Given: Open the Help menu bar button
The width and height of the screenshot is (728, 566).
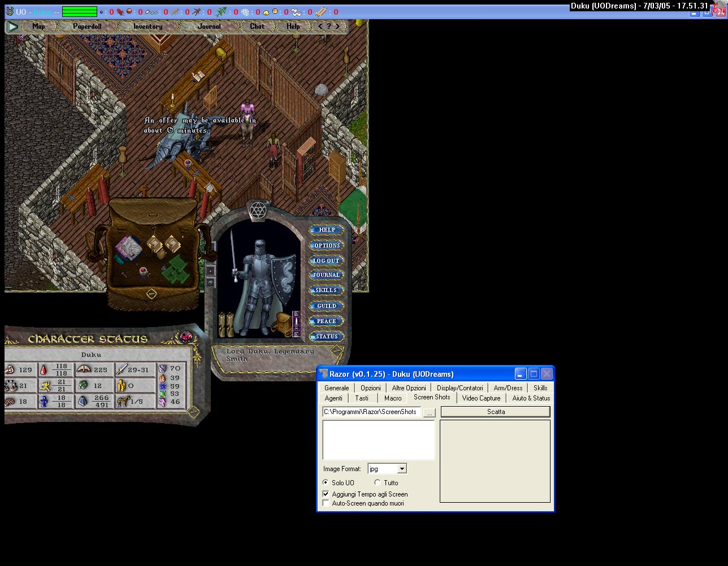Looking at the screenshot, I should click(293, 27).
